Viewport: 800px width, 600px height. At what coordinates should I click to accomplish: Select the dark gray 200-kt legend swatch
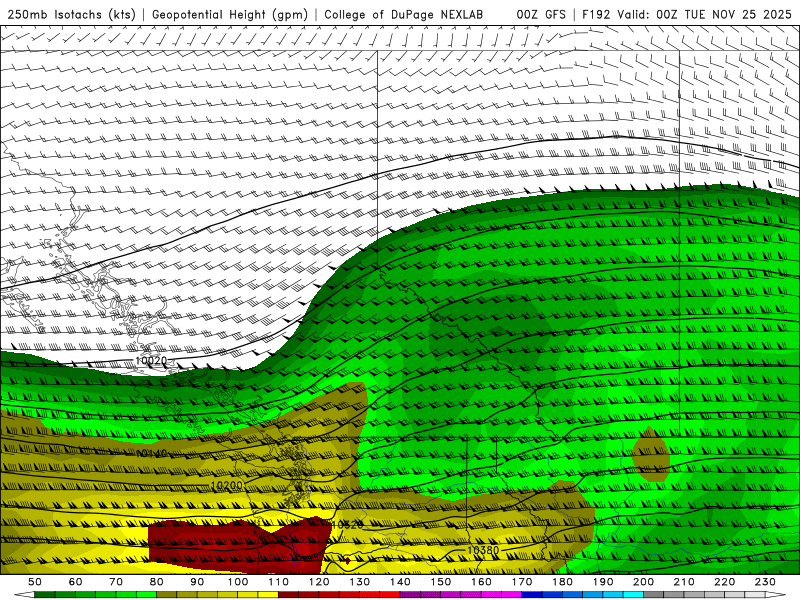tap(654, 595)
